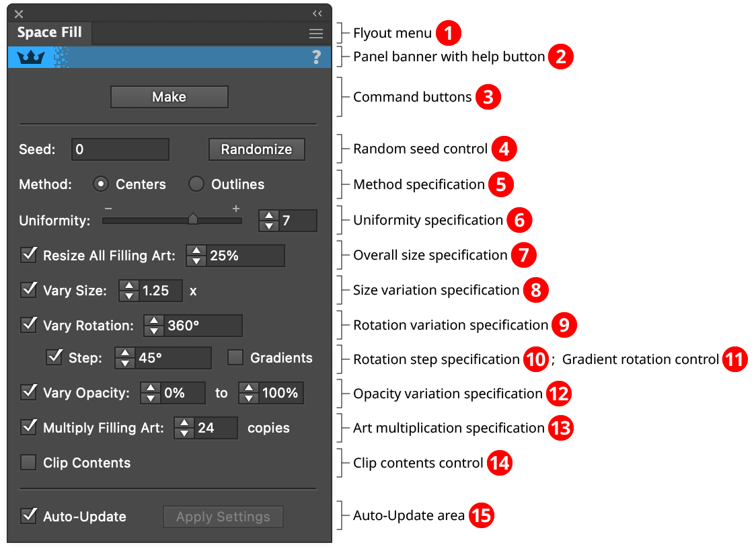Uncheck the Auto-Update option
Screen dimensions: 756x551
(x=30, y=517)
